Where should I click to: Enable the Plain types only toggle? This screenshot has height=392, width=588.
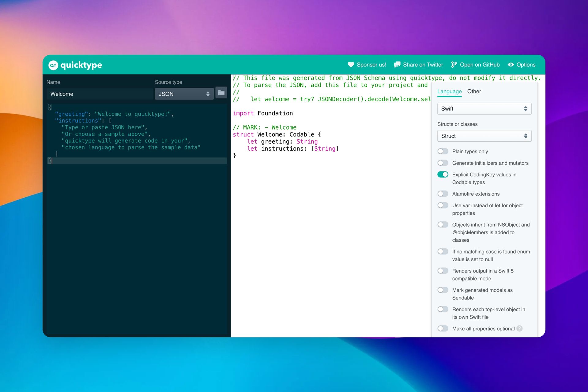[443, 151]
